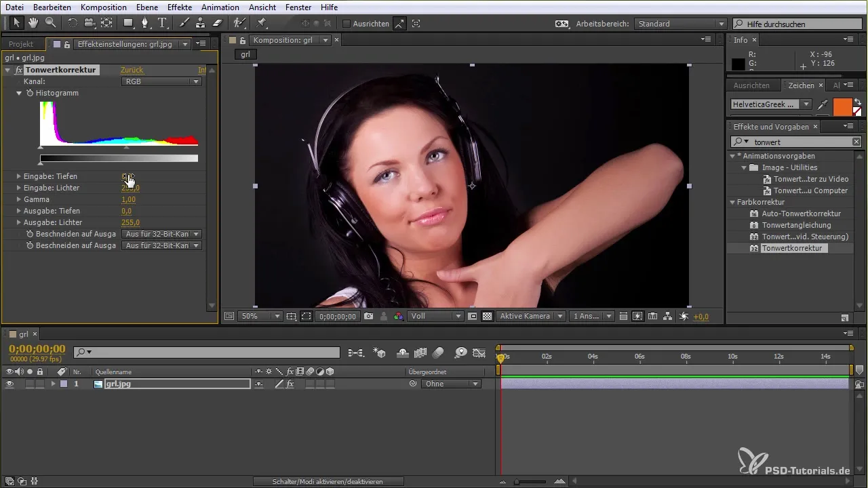Toggle motion blur enable in timeline
This screenshot has width=868, height=488.
point(437,352)
